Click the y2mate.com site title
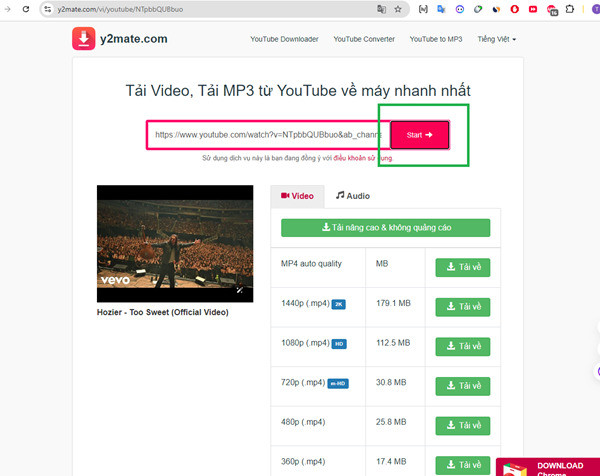The width and height of the screenshot is (600, 476). pos(134,39)
